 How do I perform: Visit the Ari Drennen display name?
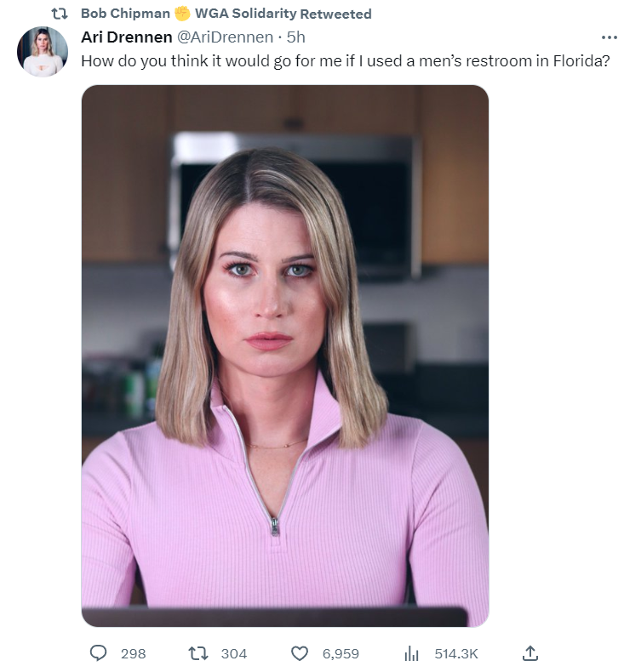pyautogui.click(x=127, y=37)
